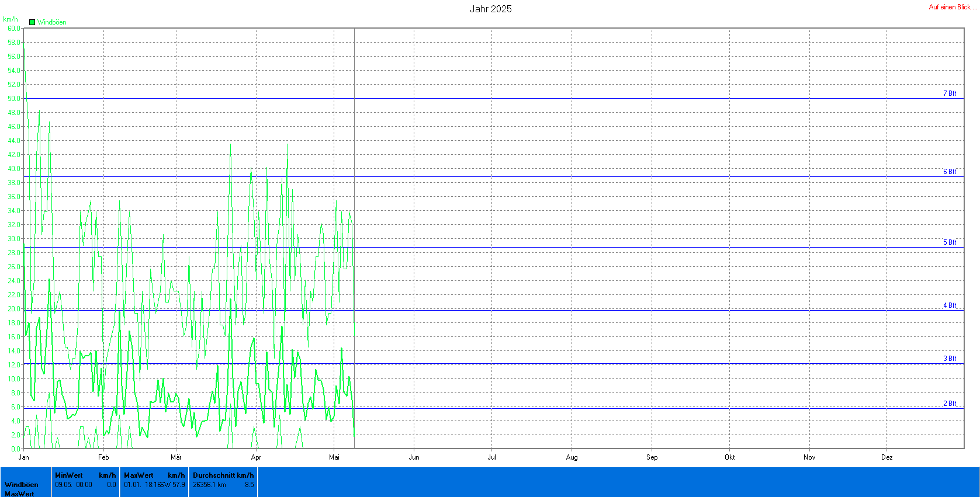Click the 'Jul' month axis label

click(491, 457)
